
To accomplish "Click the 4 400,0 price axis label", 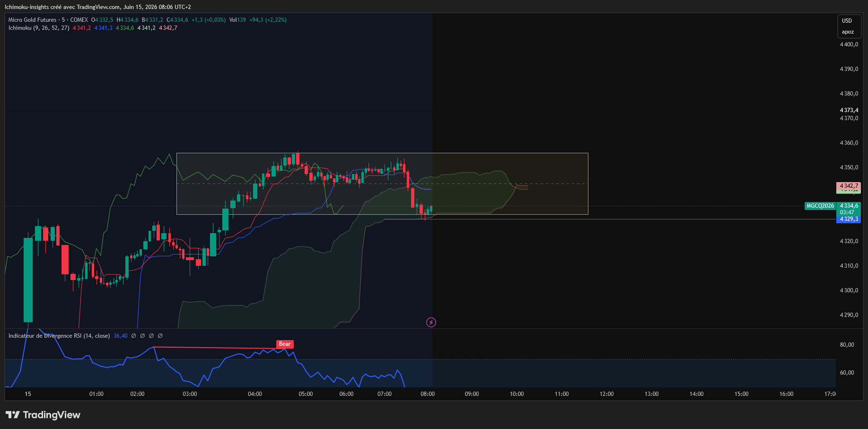I will (x=849, y=44).
